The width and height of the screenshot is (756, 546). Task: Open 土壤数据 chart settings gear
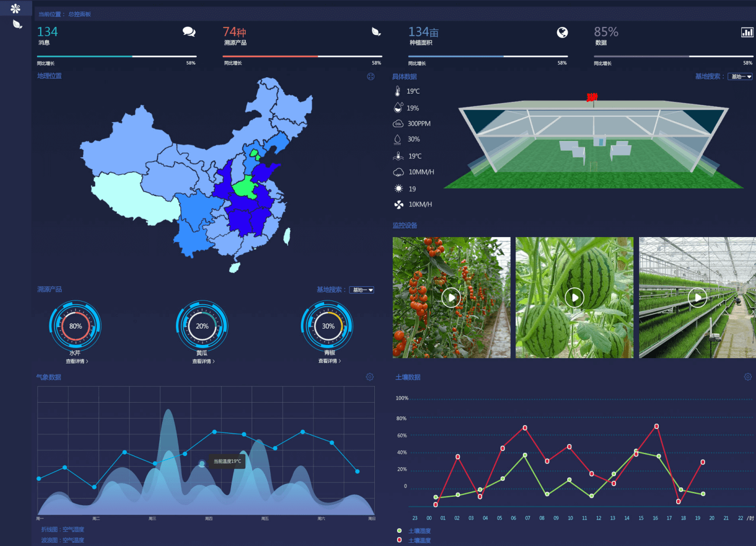pos(748,377)
